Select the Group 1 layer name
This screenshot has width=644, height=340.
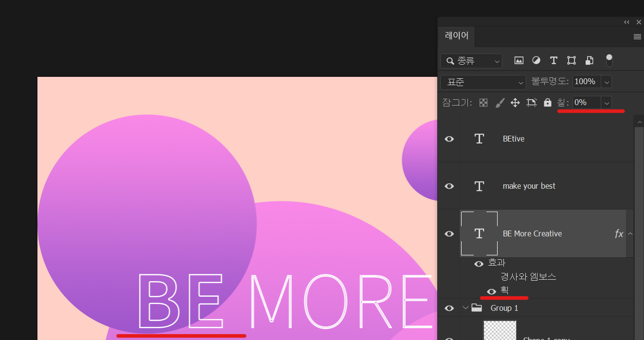point(504,308)
